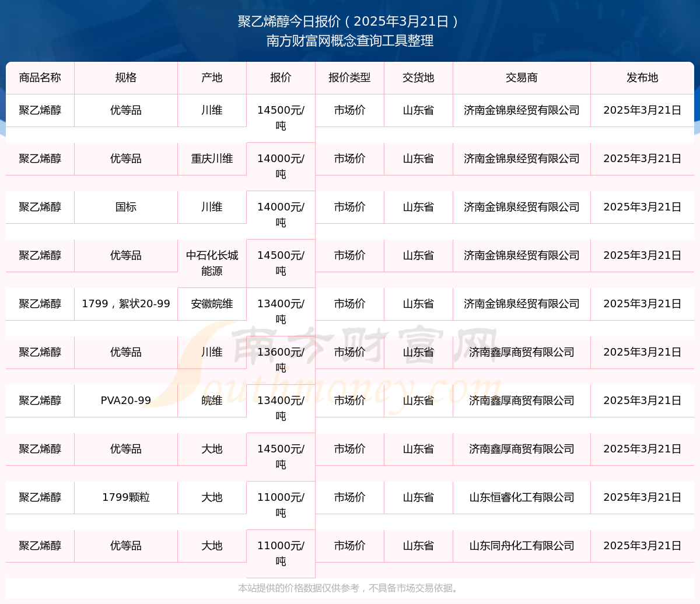Select the 报价 column header

click(x=281, y=78)
